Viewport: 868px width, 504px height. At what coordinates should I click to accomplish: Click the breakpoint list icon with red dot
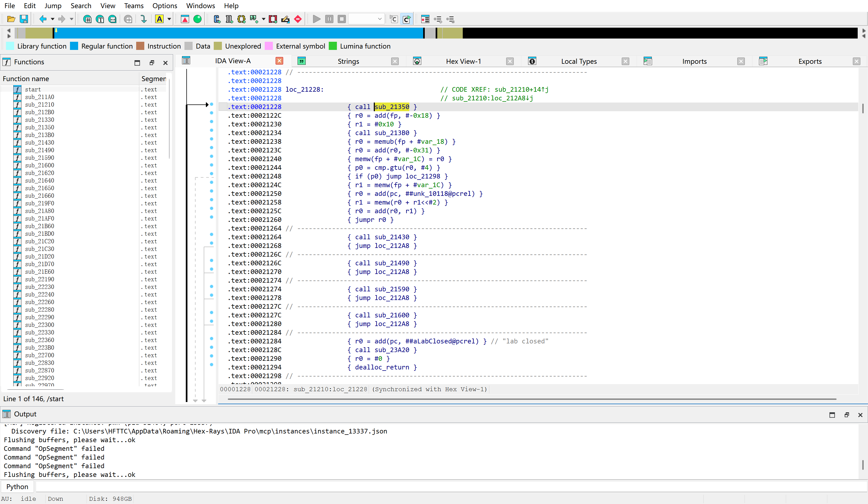tap(425, 19)
